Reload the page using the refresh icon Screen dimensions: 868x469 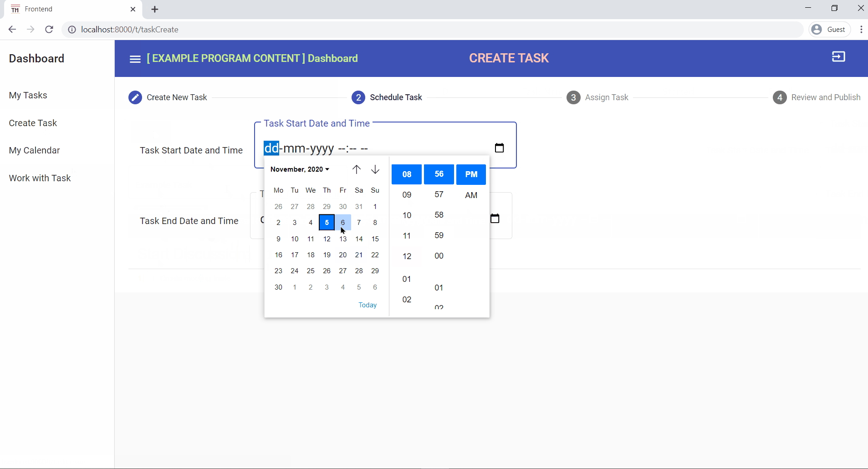pyautogui.click(x=49, y=30)
